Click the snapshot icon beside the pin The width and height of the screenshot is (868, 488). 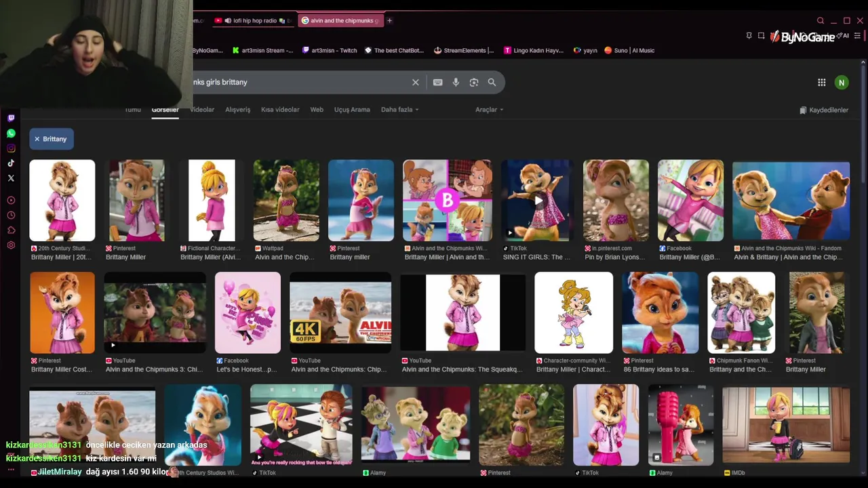tap(762, 35)
